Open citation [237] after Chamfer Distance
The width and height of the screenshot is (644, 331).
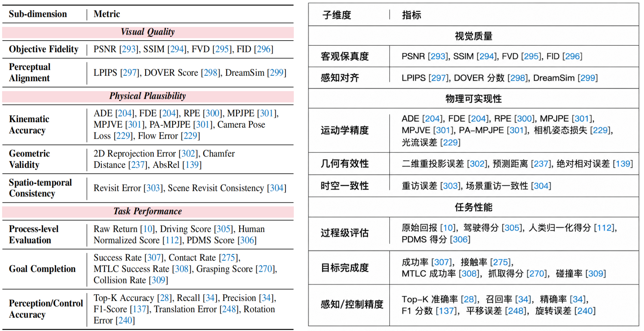[x=138, y=165]
